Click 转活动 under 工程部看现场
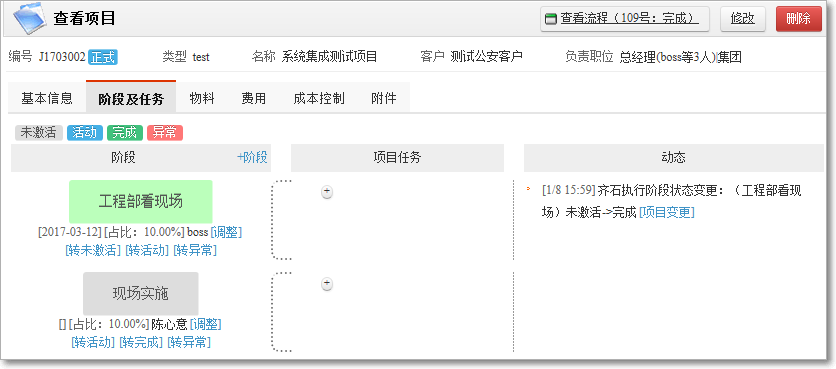The width and height of the screenshot is (836, 369). click(x=147, y=250)
